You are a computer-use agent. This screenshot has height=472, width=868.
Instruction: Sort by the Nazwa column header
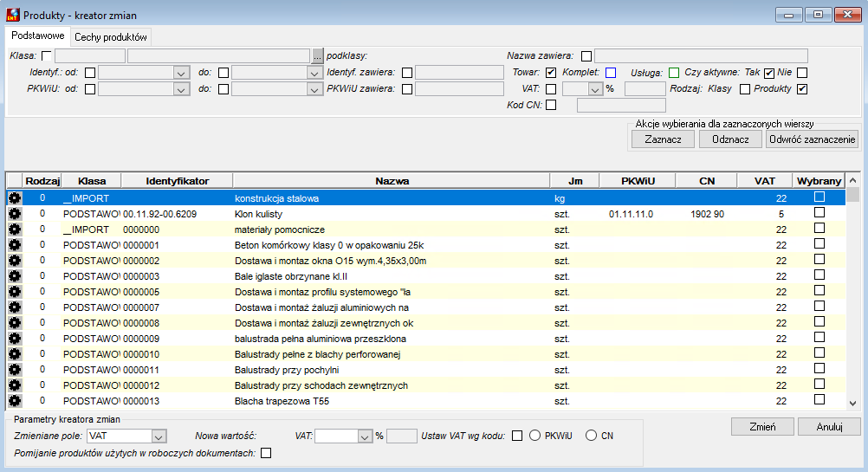392,181
